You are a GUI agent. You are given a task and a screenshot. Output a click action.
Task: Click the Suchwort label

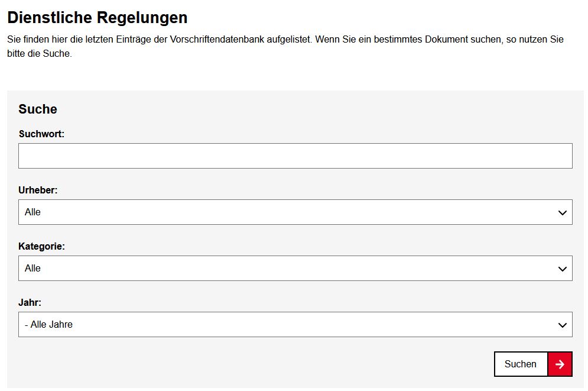click(x=41, y=134)
